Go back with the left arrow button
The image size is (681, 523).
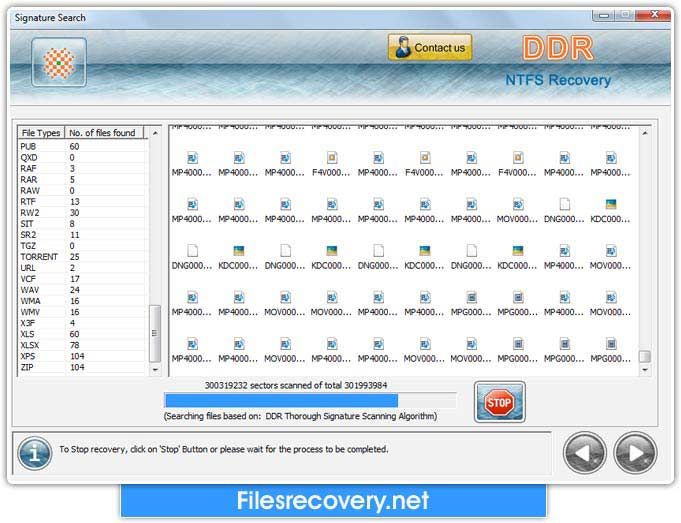point(584,453)
